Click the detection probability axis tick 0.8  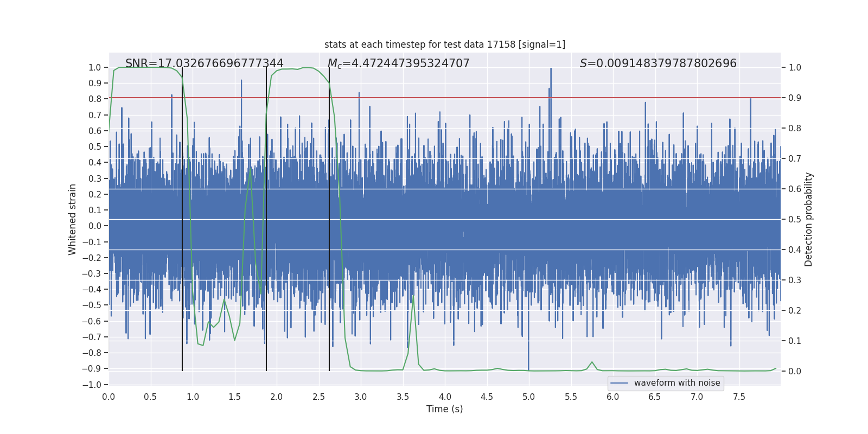[x=795, y=128]
